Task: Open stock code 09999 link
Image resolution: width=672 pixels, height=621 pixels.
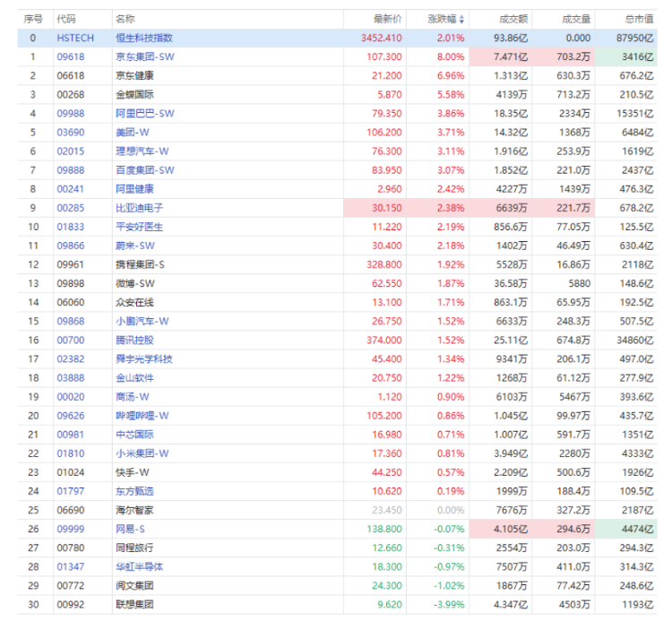Action: (71, 529)
